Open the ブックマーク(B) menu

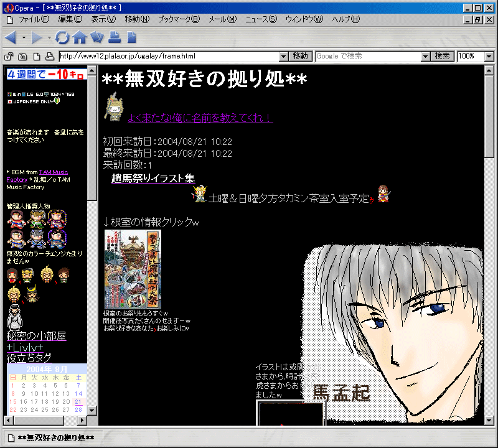(179, 19)
